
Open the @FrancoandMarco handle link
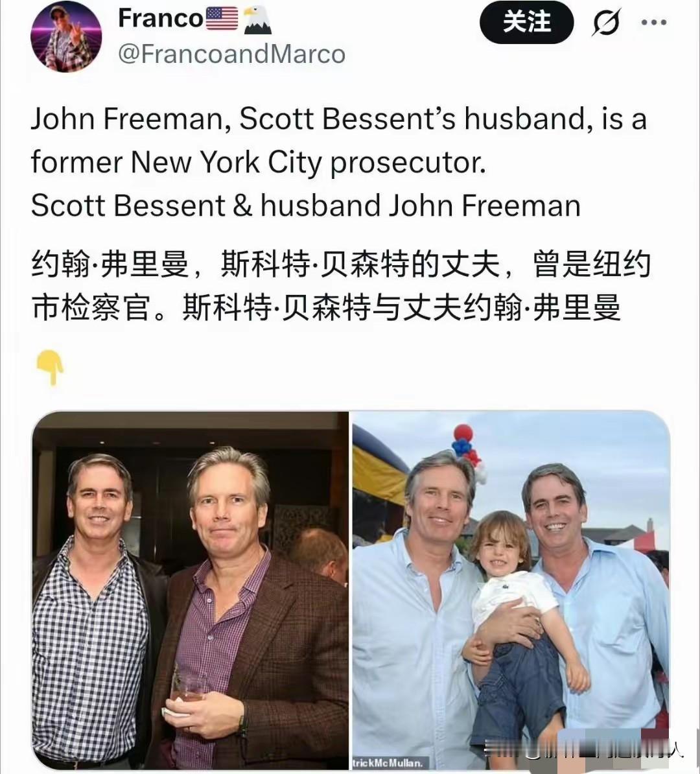[x=231, y=54]
